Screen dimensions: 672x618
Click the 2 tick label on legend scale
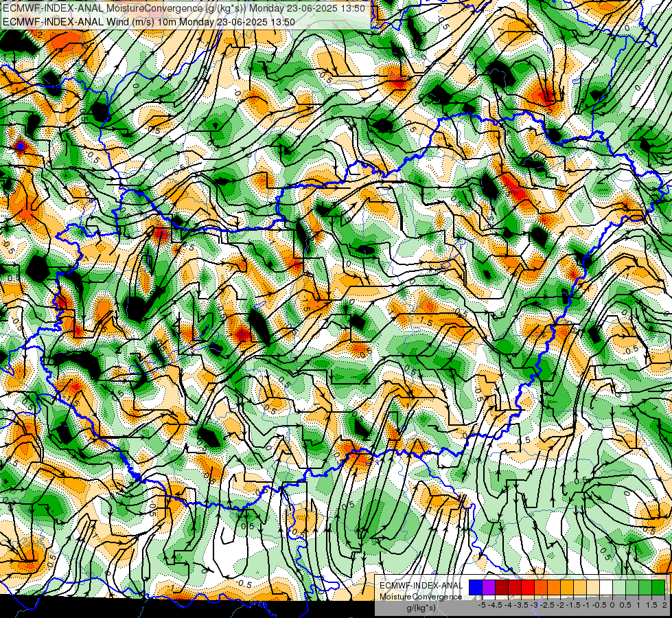664,605
